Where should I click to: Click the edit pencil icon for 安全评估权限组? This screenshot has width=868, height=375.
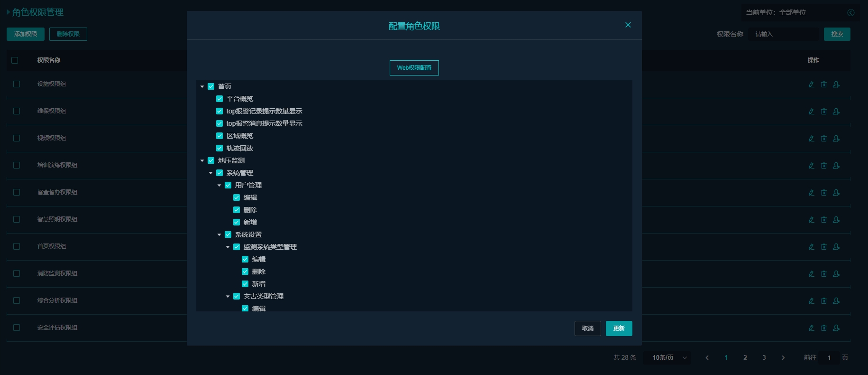[812, 328]
